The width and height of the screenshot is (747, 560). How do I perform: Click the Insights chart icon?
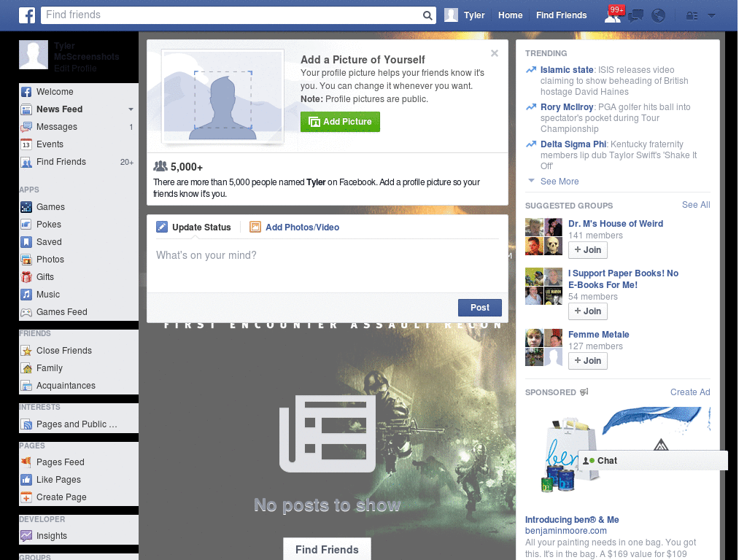[26, 536]
